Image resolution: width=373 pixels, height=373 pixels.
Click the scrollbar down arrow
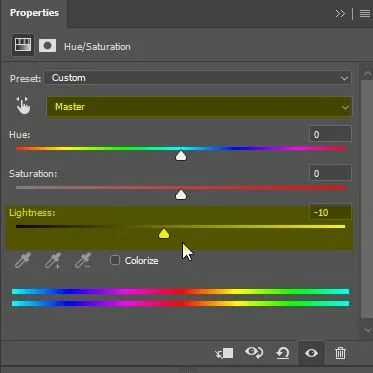pos(367,330)
